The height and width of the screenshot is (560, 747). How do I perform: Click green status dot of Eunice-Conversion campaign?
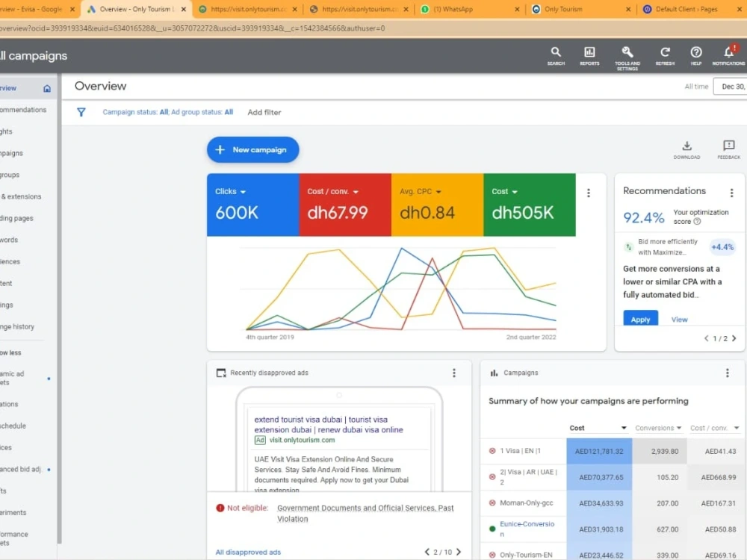[492, 529]
